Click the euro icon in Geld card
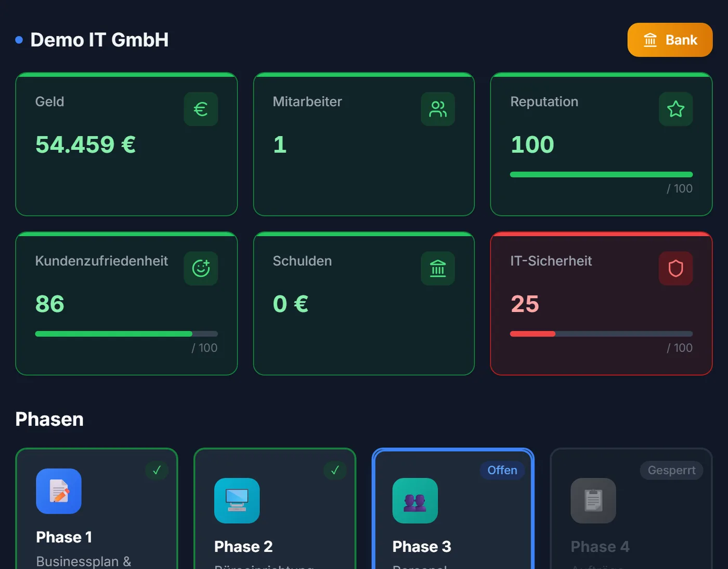Viewport: 728px width, 569px height. (x=201, y=109)
